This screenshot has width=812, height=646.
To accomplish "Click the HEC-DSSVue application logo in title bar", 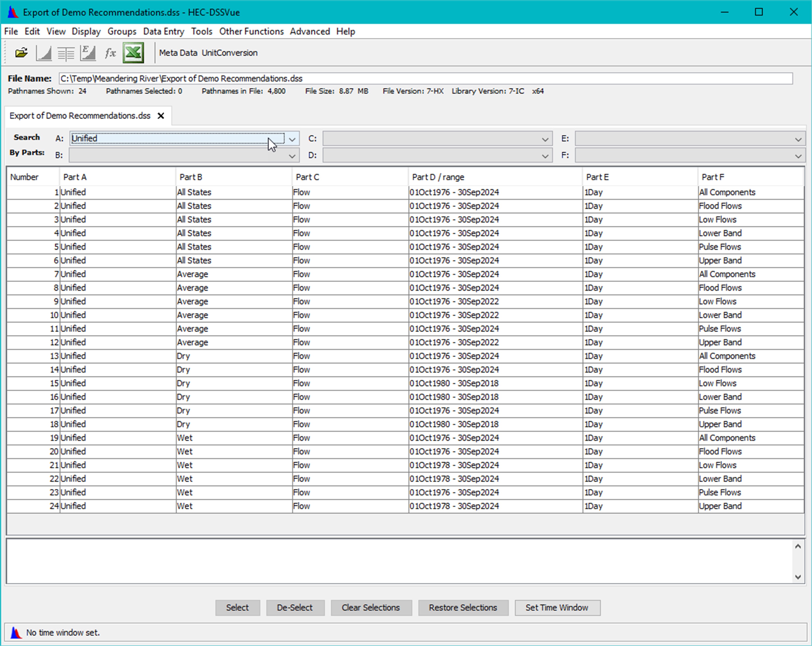I will (x=12, y=12).
